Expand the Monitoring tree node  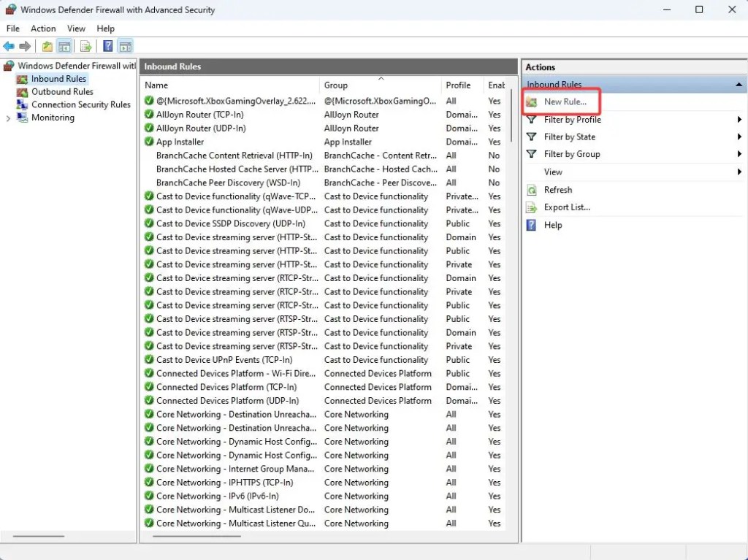pyautogui.click(x=8, y=118)
